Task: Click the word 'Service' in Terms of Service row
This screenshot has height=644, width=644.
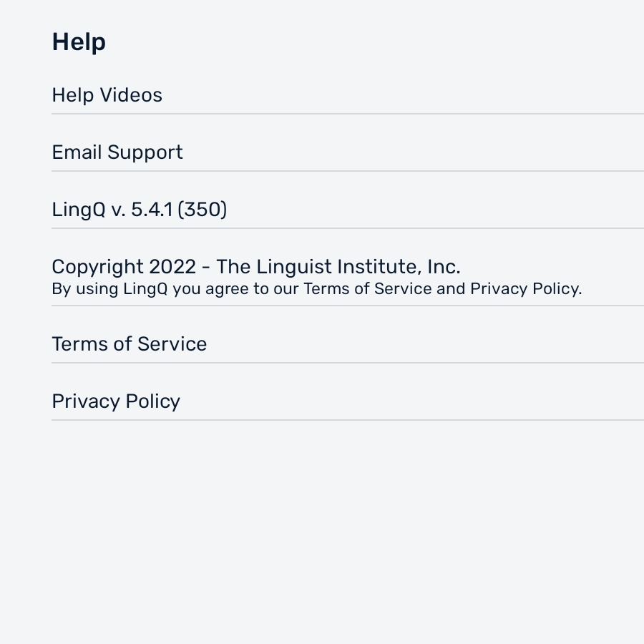Action: pyautogui.click(x=172, y=343)
